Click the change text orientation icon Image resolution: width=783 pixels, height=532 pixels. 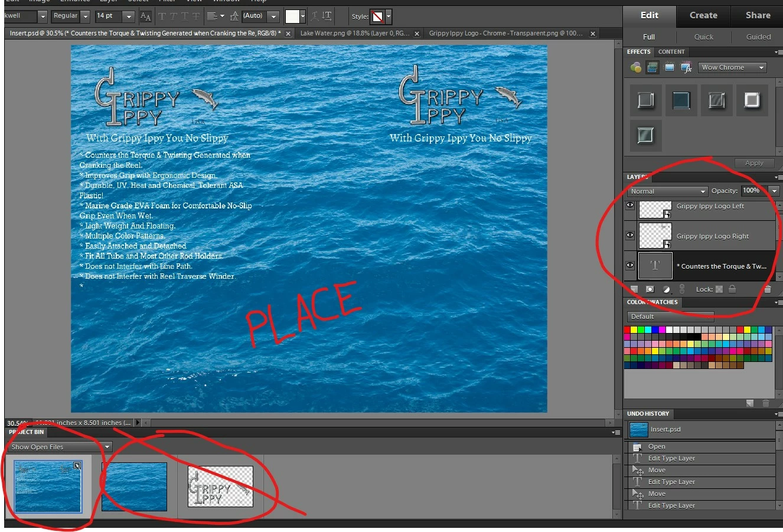[327, 17]
